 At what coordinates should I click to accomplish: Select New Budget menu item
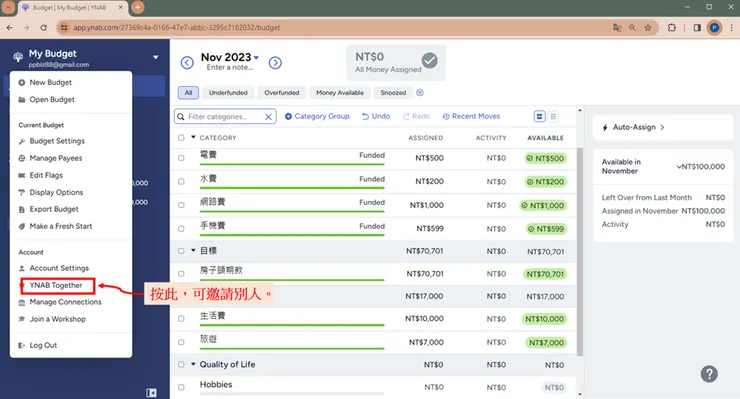(50, 82)
